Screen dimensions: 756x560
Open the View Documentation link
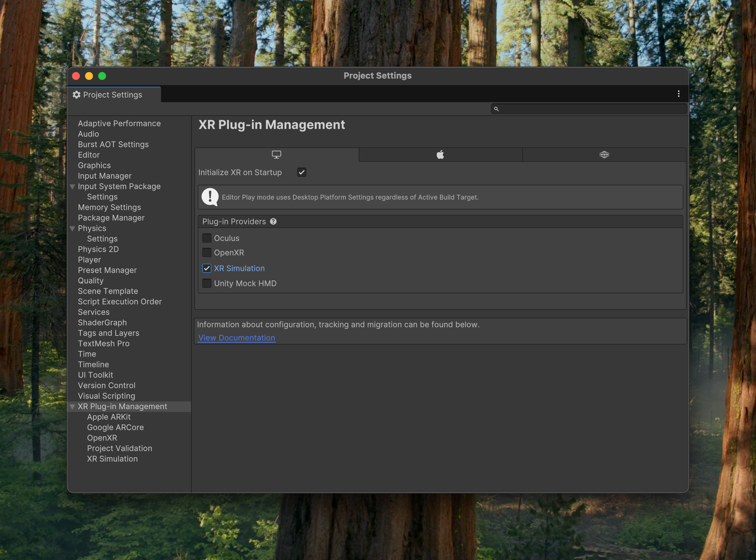[x=236, y=338]
